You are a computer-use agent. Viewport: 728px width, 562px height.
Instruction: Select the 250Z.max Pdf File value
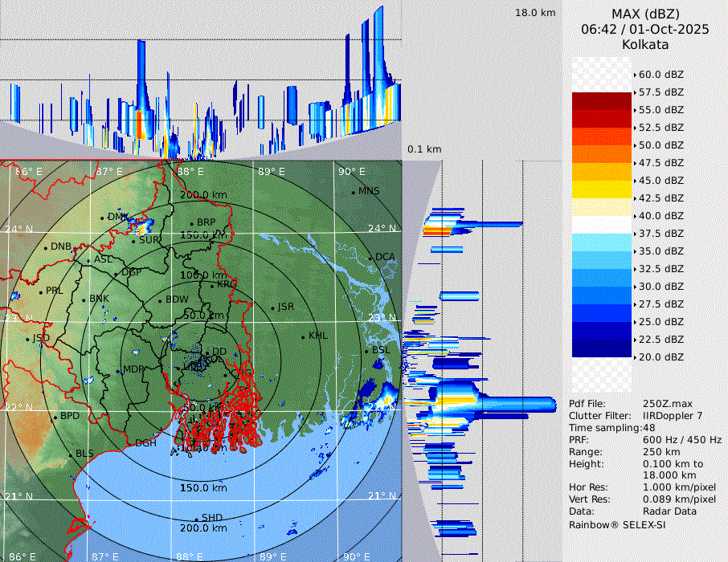tap(664, 404)
